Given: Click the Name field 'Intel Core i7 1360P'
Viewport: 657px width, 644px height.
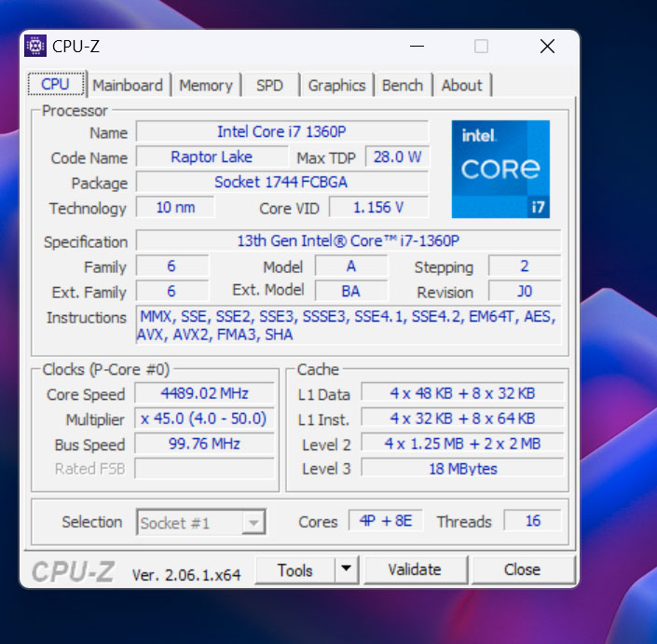Looking at the screenshot, I should tap(282, 131).
